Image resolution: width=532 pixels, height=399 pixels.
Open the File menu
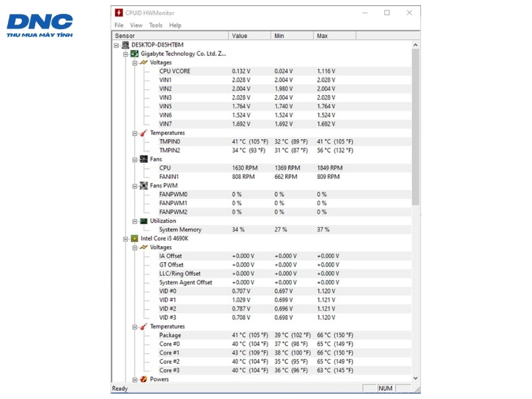point(119,25)
